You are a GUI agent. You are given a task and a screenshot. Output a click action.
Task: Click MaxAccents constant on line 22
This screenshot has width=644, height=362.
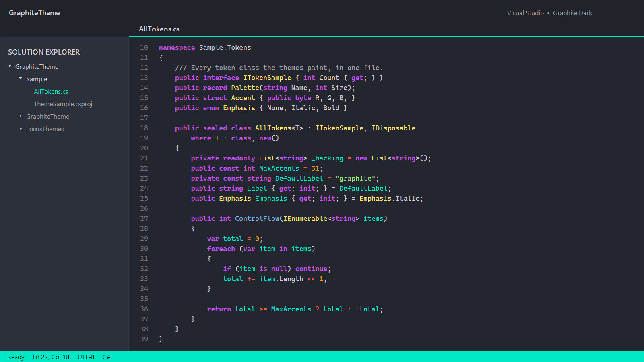coord(279,168)
